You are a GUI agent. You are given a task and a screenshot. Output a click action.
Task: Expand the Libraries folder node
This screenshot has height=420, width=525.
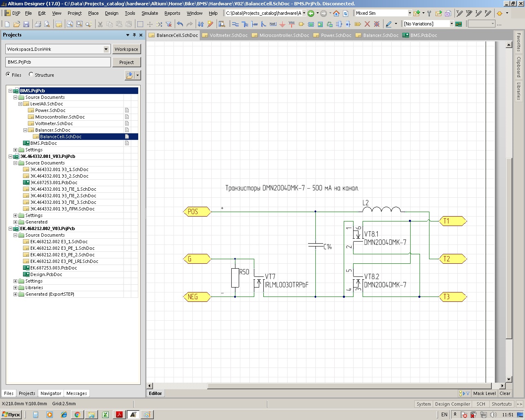coord(16,288)
